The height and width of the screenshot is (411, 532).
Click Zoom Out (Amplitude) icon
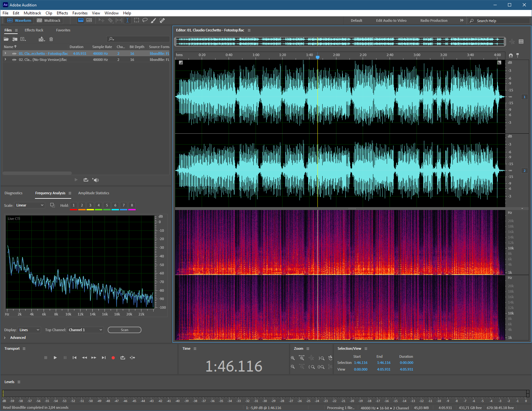coord(293,367)
